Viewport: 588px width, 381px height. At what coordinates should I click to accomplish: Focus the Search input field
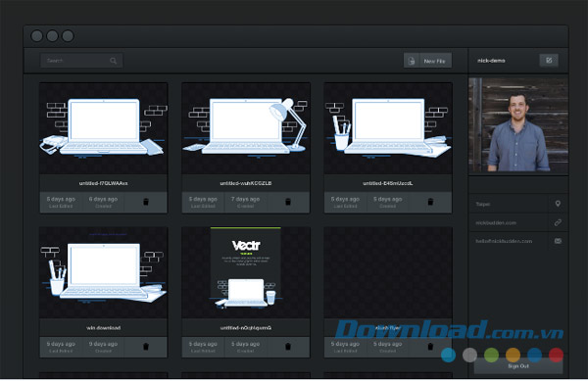click(x=81, y=61)
